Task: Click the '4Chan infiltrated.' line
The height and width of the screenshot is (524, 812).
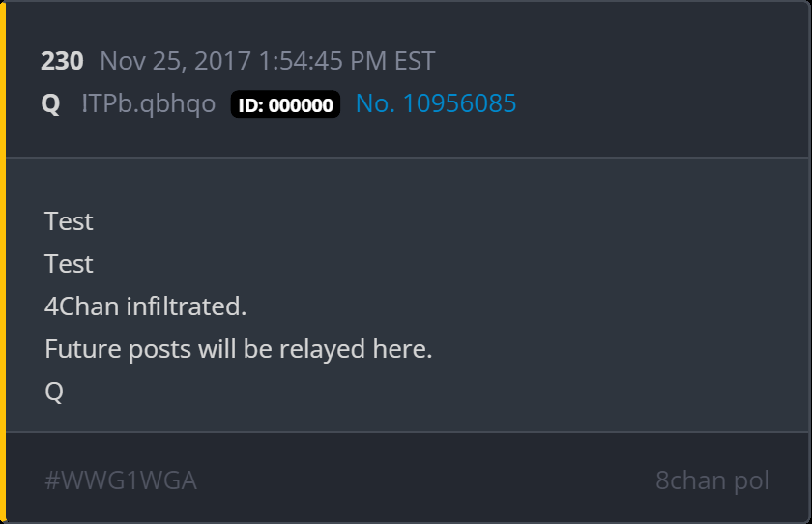Action: [146, 306]
